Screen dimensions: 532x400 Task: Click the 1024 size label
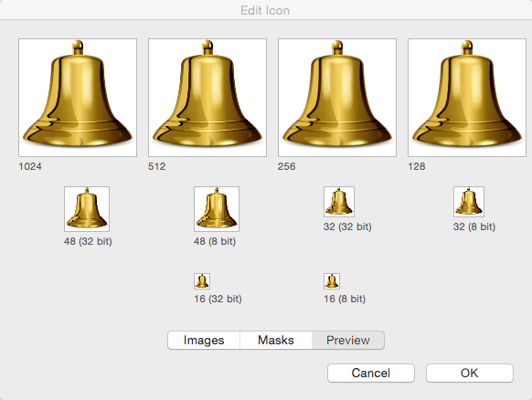(30, 166)
